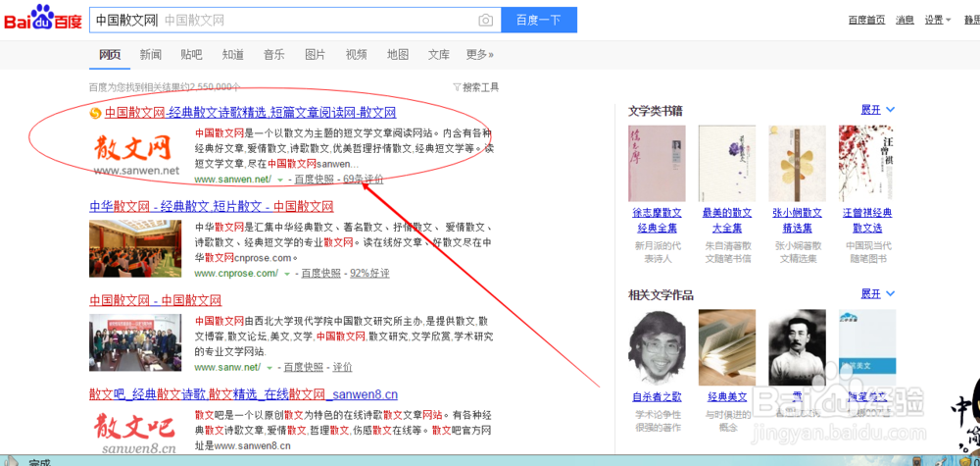Click the 随笔美文 book cover thumbnail
980x466 pixels.
click(867, 347)
